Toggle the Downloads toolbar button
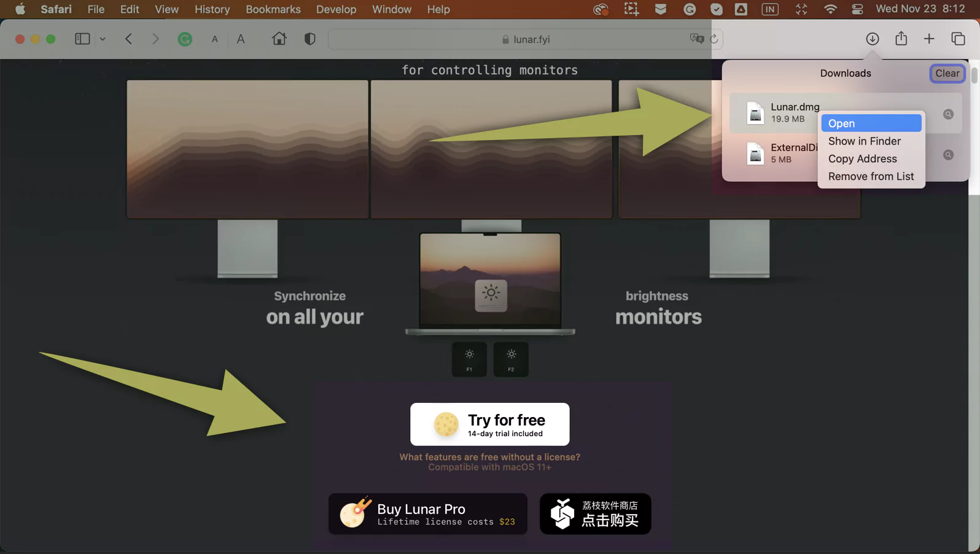 (872, 39)
